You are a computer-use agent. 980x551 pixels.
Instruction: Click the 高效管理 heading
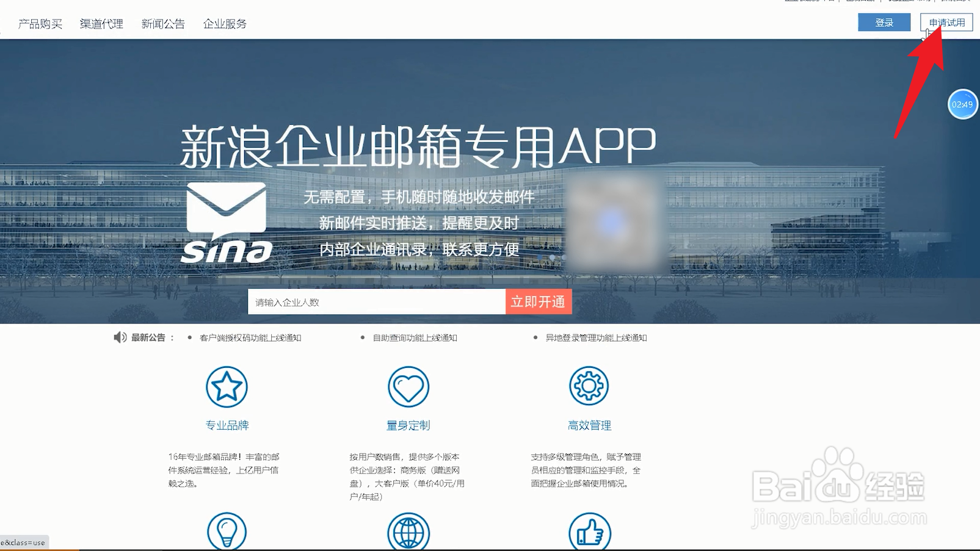[x=590, y=425]
